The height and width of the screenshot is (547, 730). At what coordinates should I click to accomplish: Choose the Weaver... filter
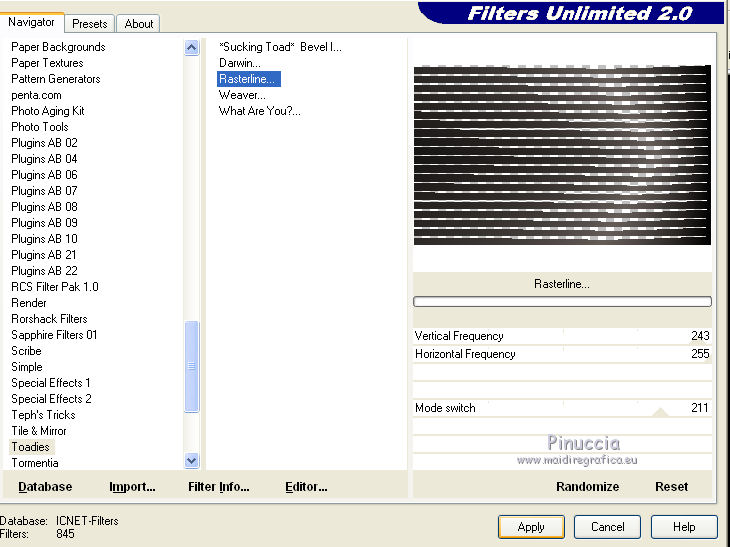coord(242,95)
